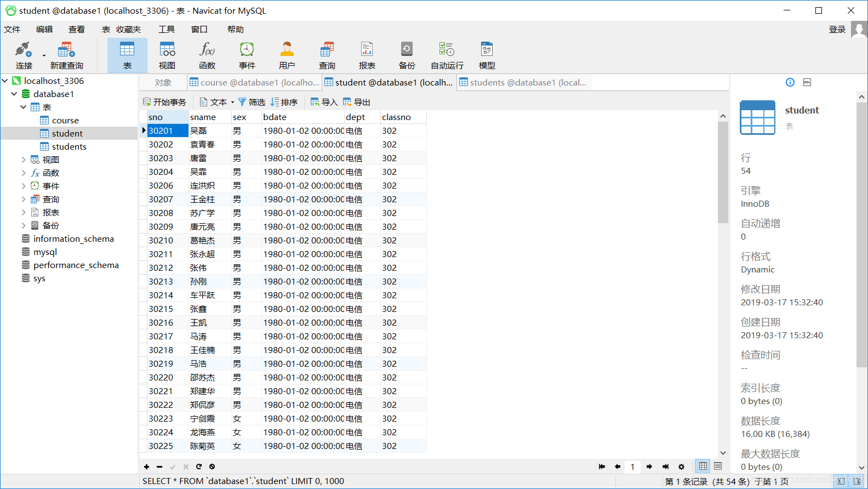The image size is (868, 489).
Task: Expand the Functions (函数) tree node
Action: [24, 173]
